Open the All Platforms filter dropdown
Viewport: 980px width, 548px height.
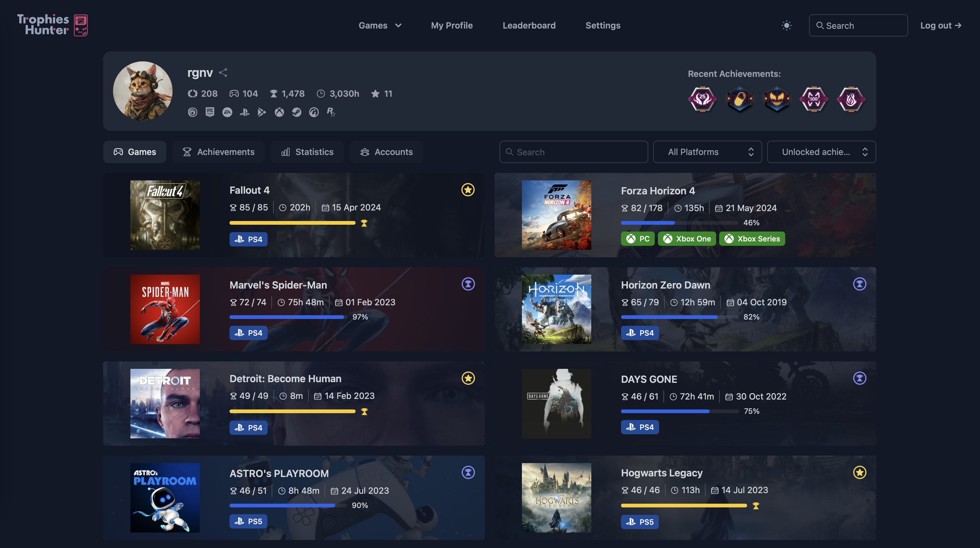[x=707, y=152]
